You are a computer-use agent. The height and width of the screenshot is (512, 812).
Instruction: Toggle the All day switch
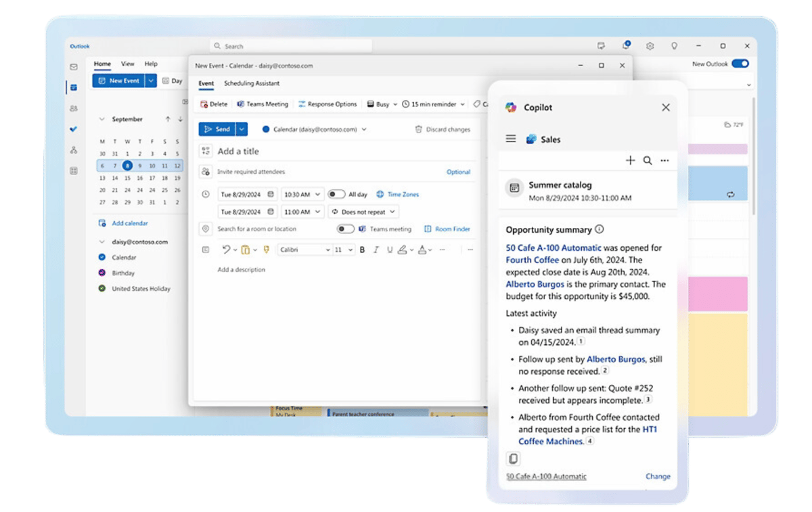(x=336, y=194)
